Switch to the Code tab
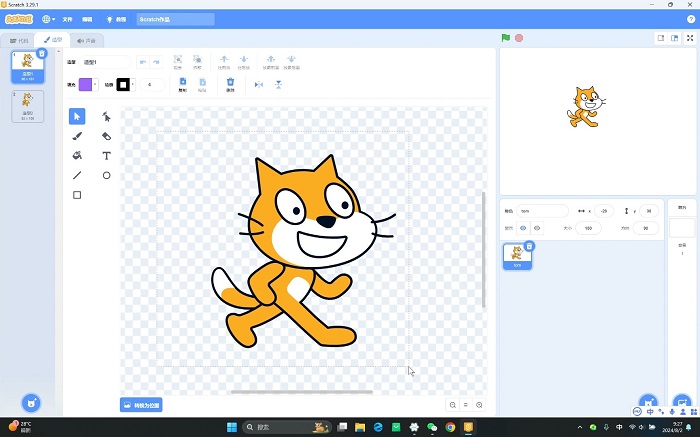700x437 pixels. (19, 41)
